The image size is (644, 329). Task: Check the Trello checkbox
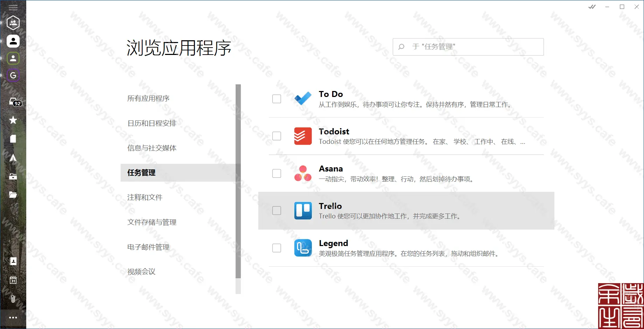[276, 210]
